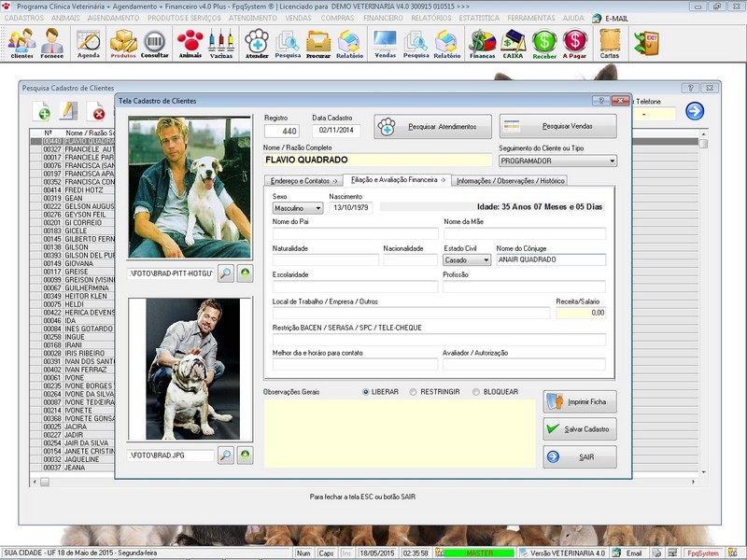Click the SAIR button
Screen dimensions: 747x560
pyautogui.click(x=580, y=457)
